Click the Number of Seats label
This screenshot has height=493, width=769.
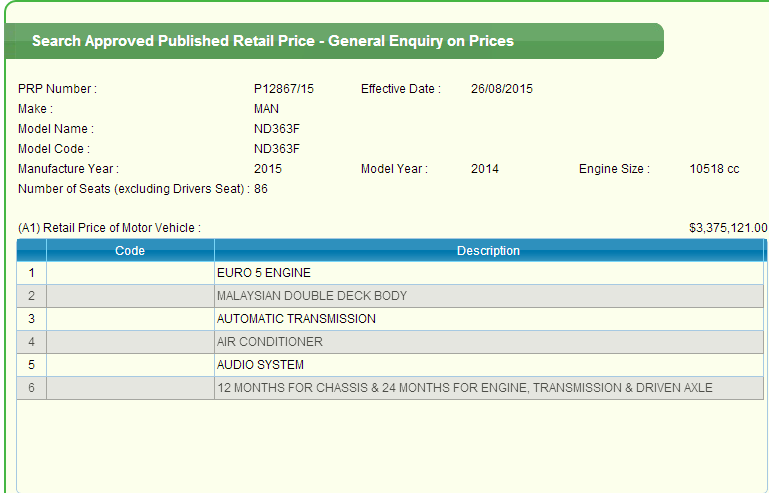pyautogui.click(x=134, y=189)
